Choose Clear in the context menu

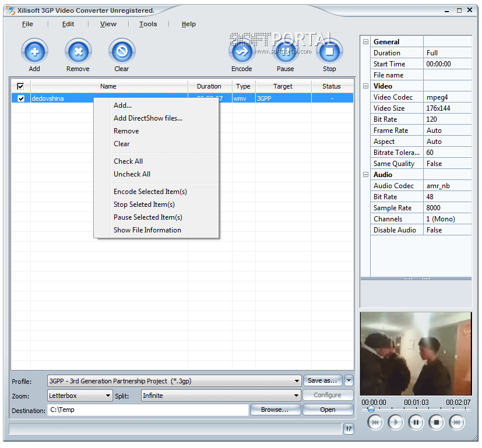156,144
